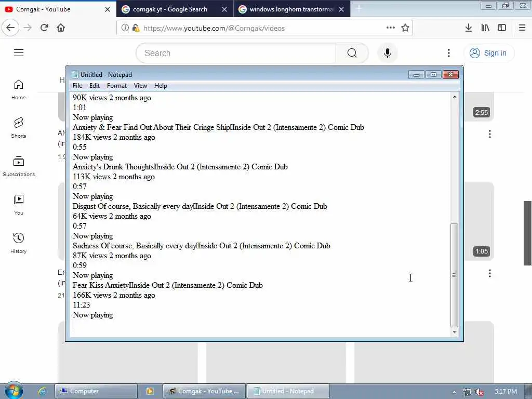Click Untitled - Notepad taskbar button
The height and width of the screenshot is (399, 532).
[288, 391]
